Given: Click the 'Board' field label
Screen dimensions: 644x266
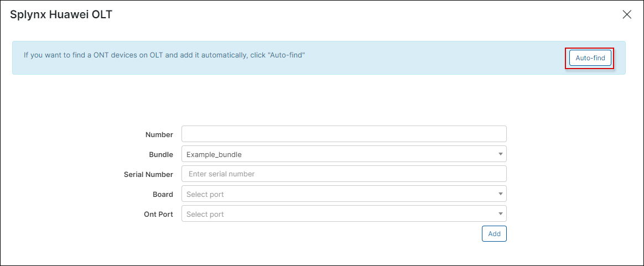Looking at the screenshot, I should [x=163, y=195].
